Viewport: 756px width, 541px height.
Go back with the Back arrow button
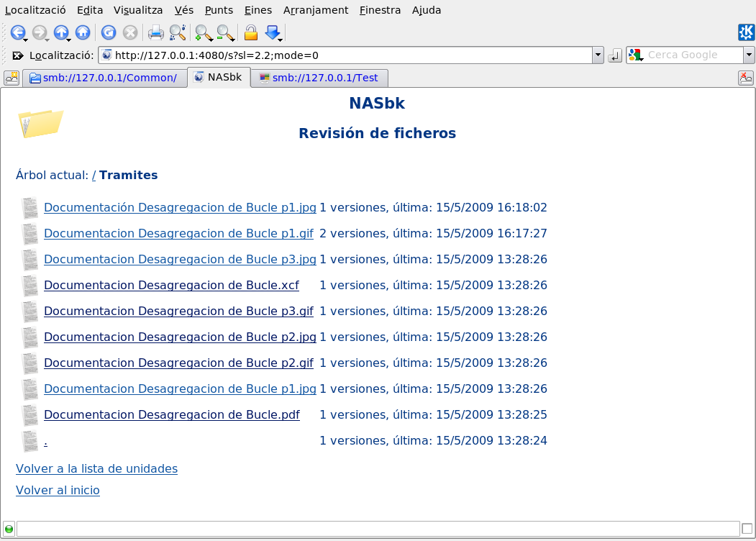click(x=17, y=32)
